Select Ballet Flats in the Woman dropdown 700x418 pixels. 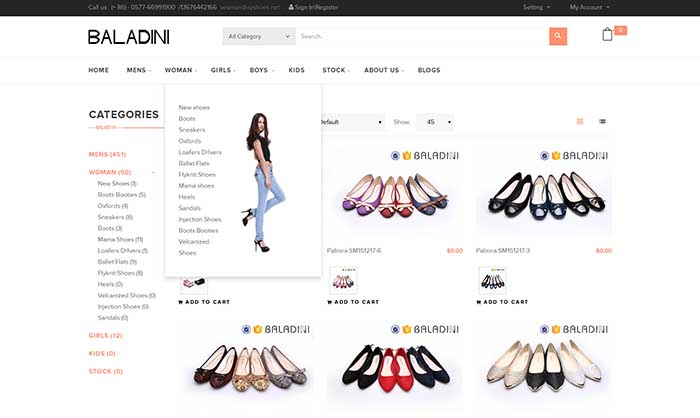[194, 163]
